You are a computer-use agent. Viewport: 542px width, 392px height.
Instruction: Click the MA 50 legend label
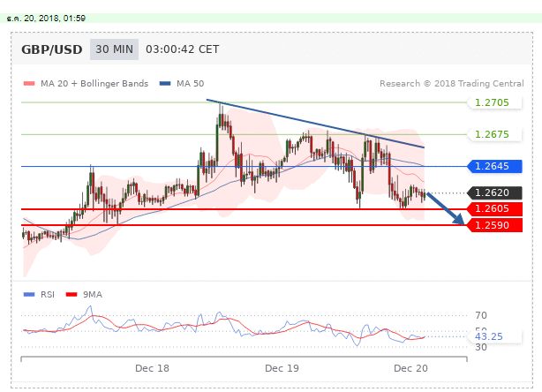point(190,84)
